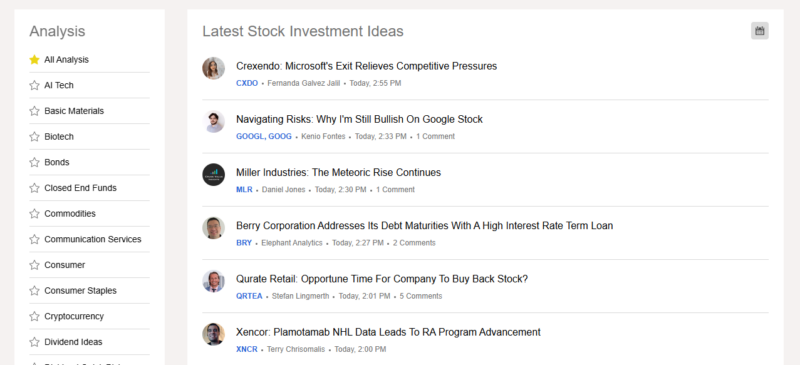The width and height of the screenshot is (800, 365).
Task: Click author name Kenio Fontes
Action: (323, 137)
